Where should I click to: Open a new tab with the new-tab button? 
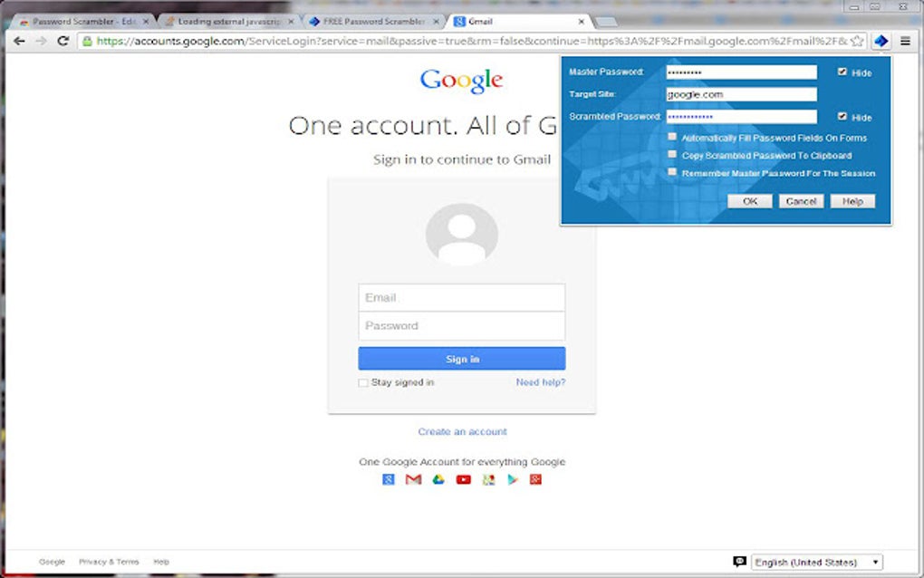(606, 22)
